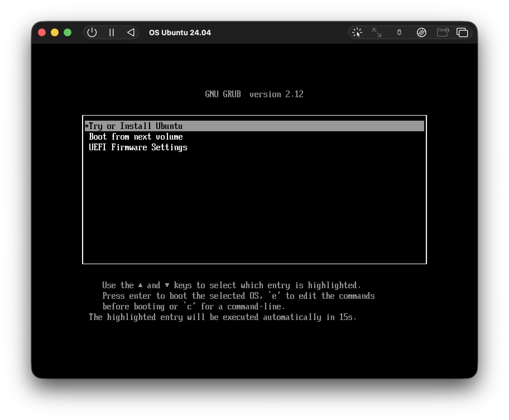Image resolution: width=509 pixels, height=420 pixels.
Task: Select the Boot from next volume entry
Action: pyautogui.click(x=136, y=137)
